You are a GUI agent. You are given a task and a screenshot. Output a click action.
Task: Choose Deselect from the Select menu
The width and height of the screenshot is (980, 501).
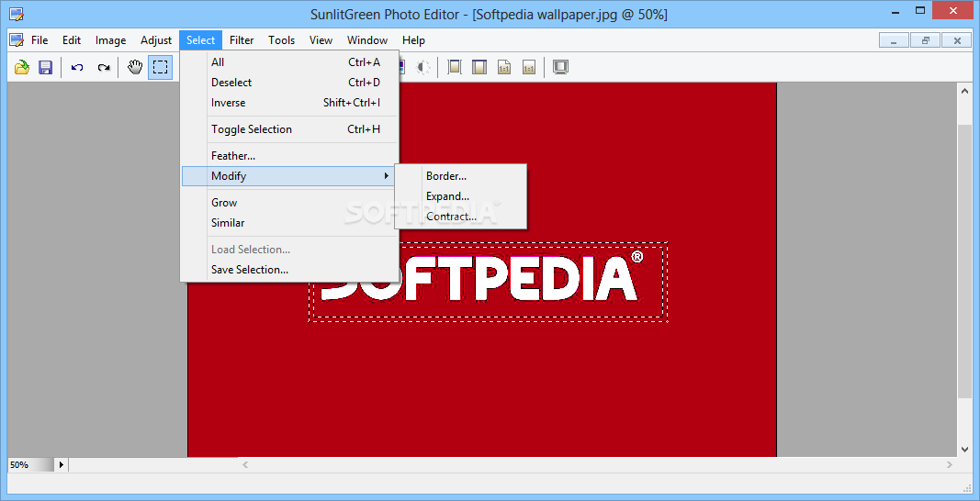click(x=289, y=83)
